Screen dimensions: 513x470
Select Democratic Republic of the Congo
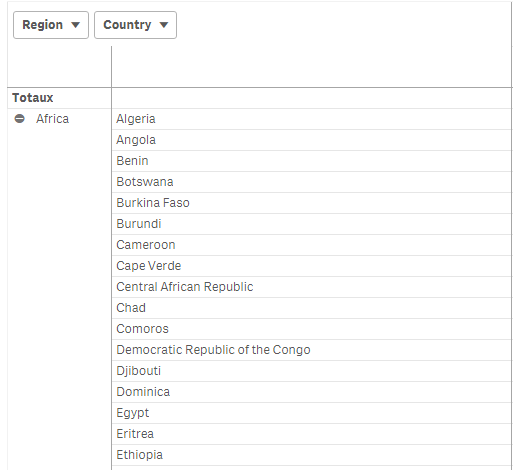point(213,350)
